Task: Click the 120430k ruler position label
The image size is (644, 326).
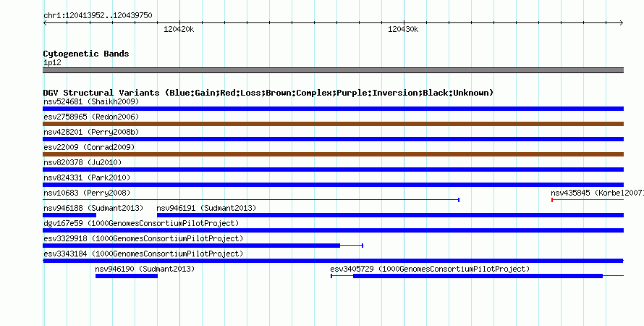Action: [x=403, y=29]
